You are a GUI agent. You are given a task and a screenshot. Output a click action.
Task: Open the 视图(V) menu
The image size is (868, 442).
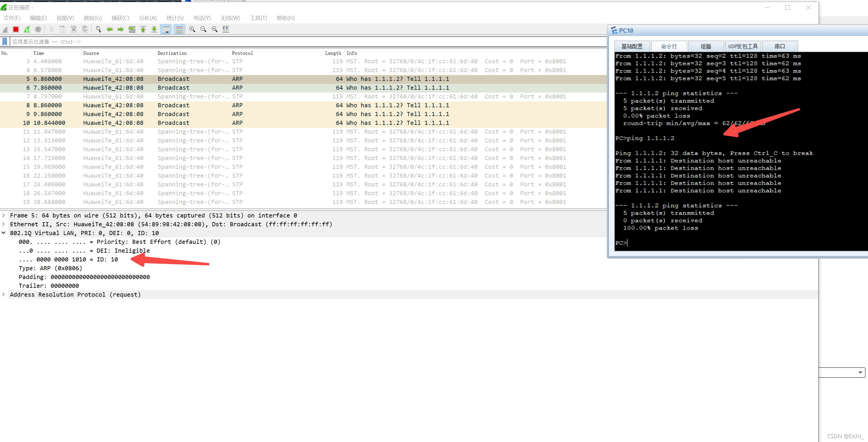65,18
